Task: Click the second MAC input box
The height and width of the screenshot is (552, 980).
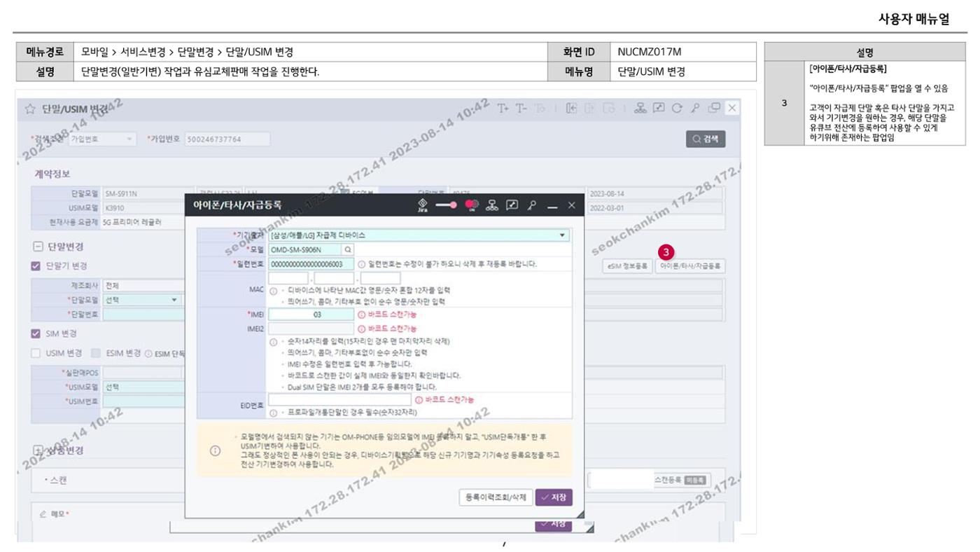Action: pyautogui.click(x=333, y=278)
